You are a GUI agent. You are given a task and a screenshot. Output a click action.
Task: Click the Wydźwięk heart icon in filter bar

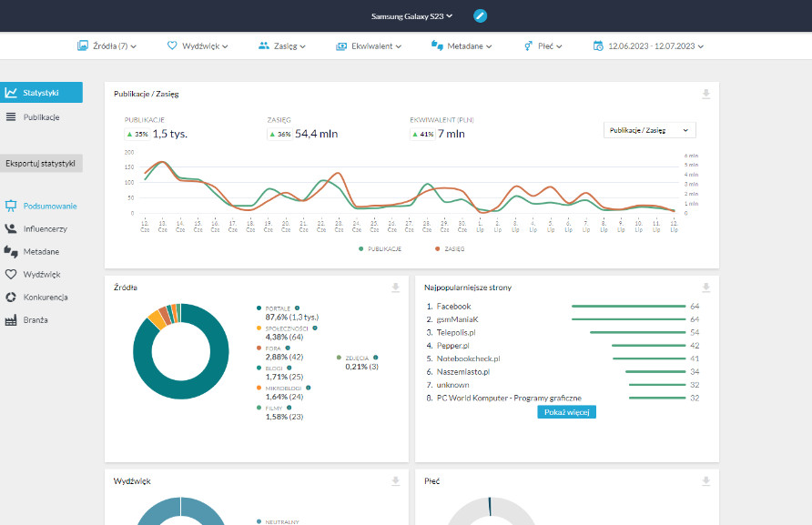pos(172,45)
